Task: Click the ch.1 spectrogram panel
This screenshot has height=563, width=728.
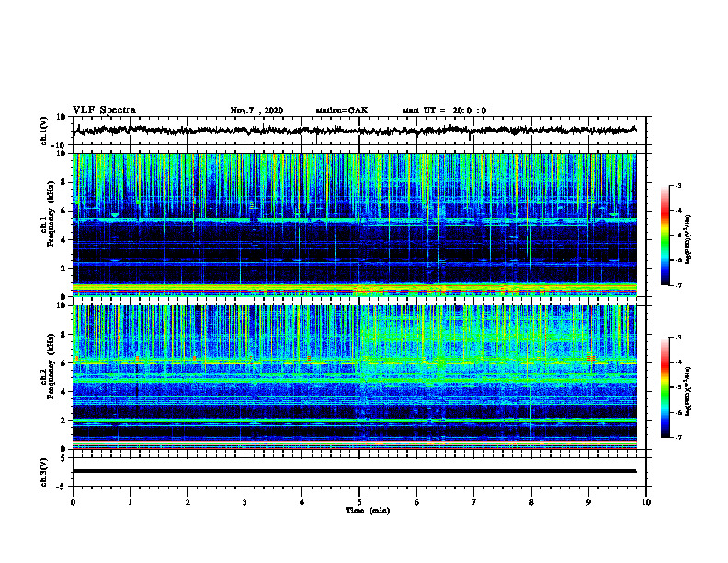Action: coord(355,224)
